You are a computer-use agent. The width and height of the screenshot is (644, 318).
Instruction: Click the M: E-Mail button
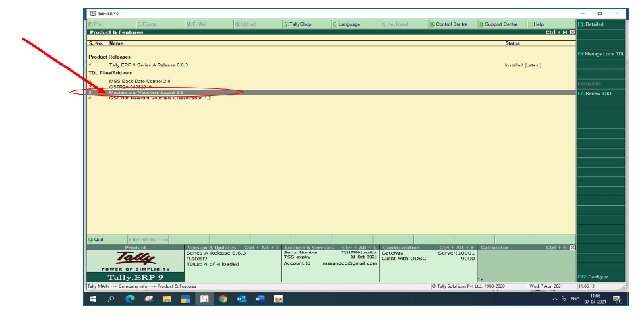(209, 24)
